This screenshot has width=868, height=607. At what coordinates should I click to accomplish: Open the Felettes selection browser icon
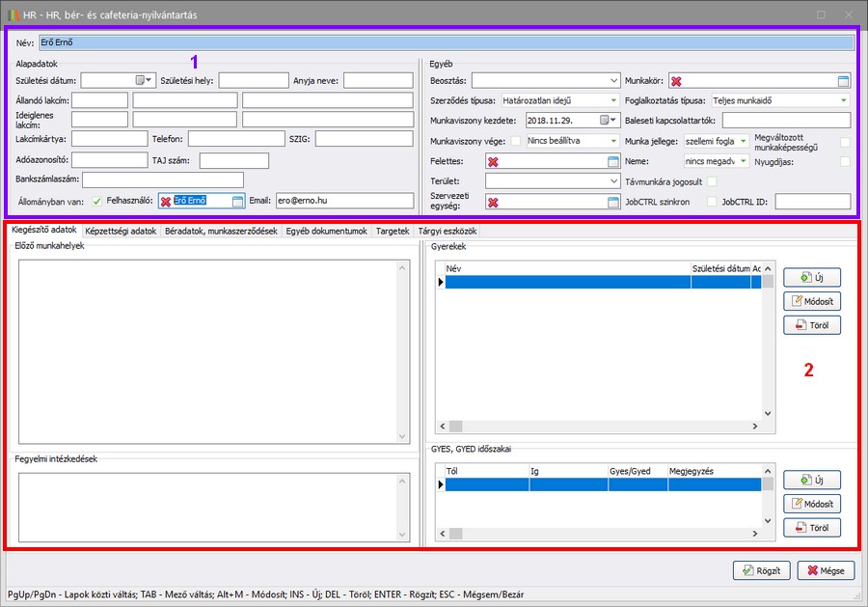click(x=612, y=161)
